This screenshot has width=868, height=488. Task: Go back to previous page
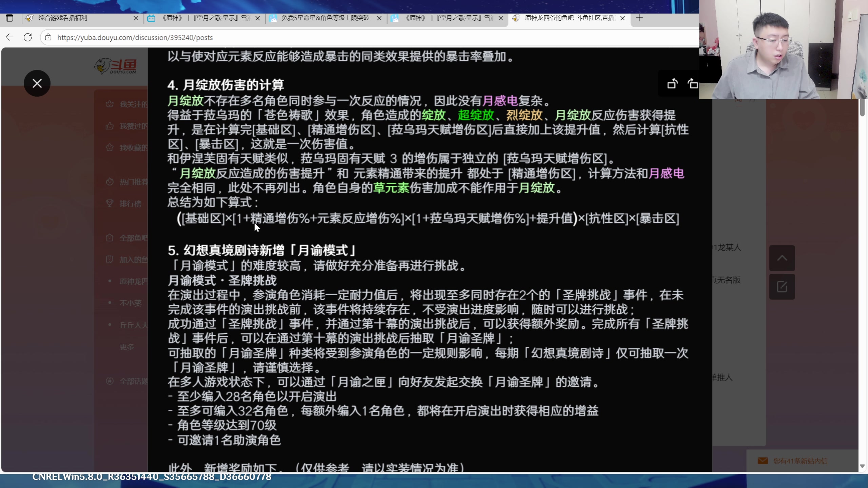pos(9,37)
